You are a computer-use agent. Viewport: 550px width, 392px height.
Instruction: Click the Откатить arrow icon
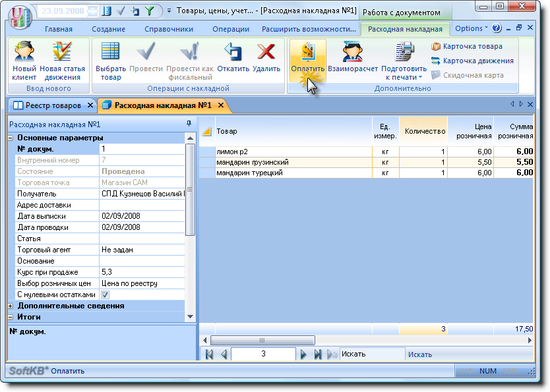(x=233, y=51)
